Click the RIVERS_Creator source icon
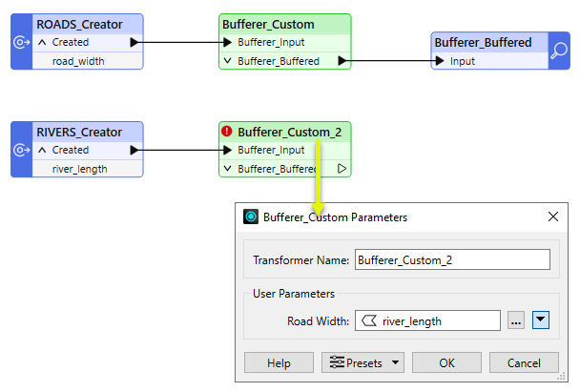The width and height of the screenshot is (580, 392). (x=22, y=150)
